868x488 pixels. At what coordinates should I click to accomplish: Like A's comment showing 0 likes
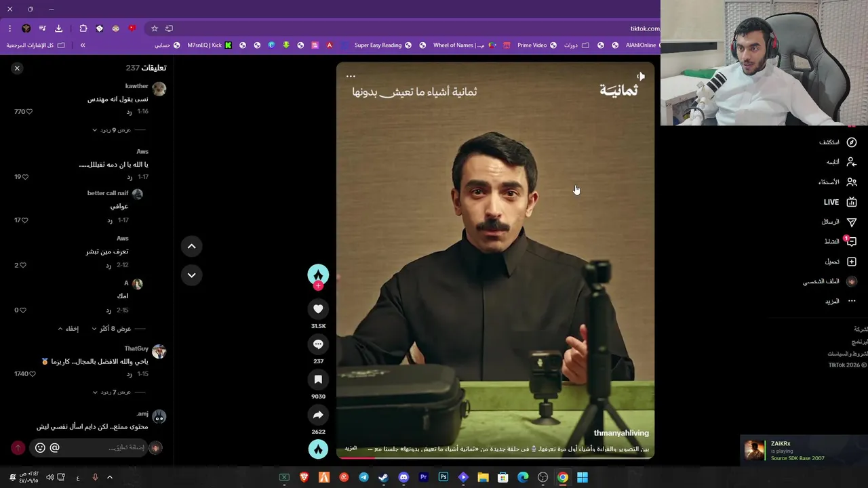(x=23, y=310)
